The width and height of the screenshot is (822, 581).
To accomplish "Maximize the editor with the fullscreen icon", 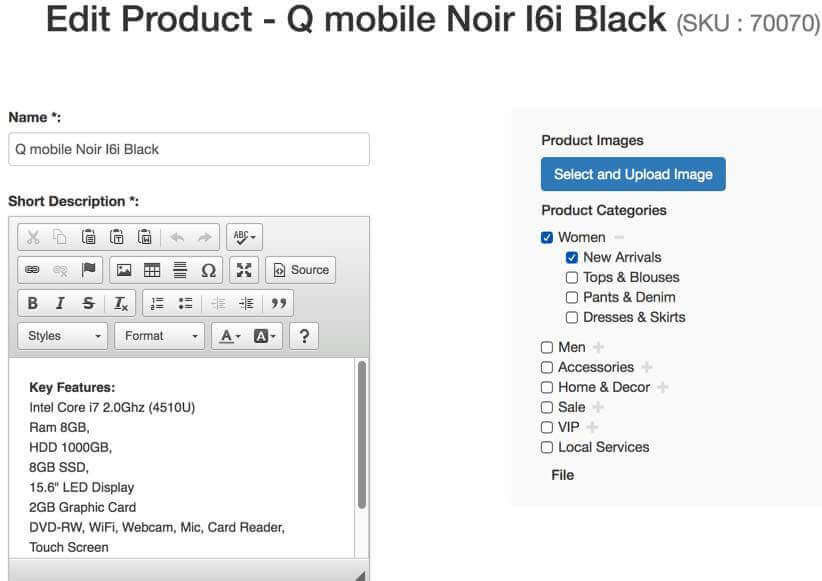I will [244, 270].
